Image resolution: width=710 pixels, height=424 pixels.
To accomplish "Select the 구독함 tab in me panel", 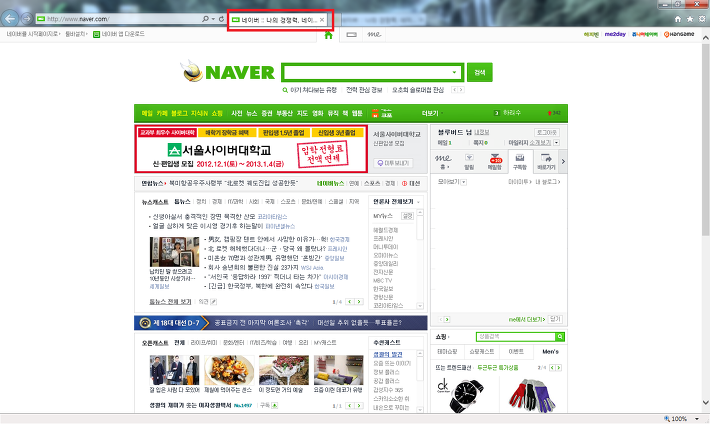I will pos(520,161).
